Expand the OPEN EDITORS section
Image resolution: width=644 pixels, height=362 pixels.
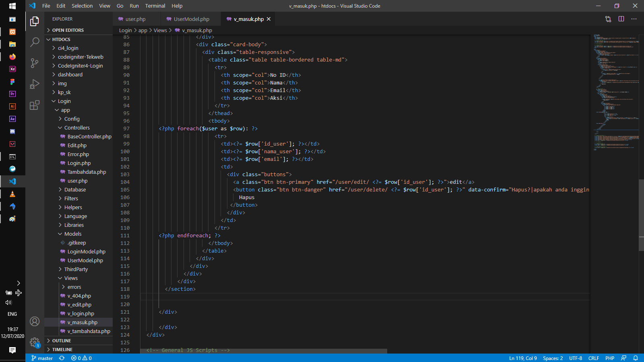coord(78,30)
